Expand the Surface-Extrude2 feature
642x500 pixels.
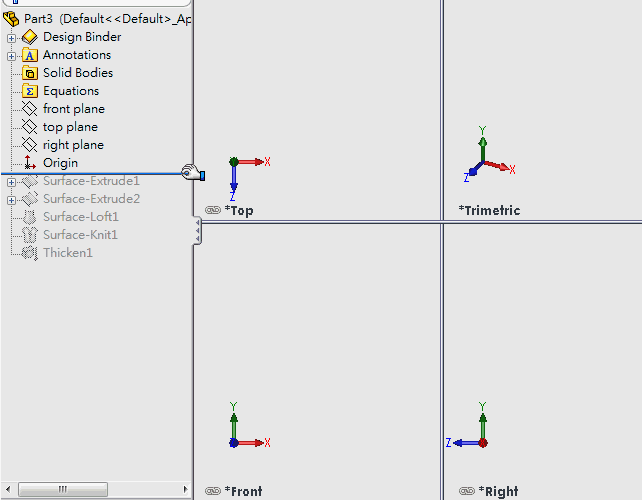pos(11,200)
